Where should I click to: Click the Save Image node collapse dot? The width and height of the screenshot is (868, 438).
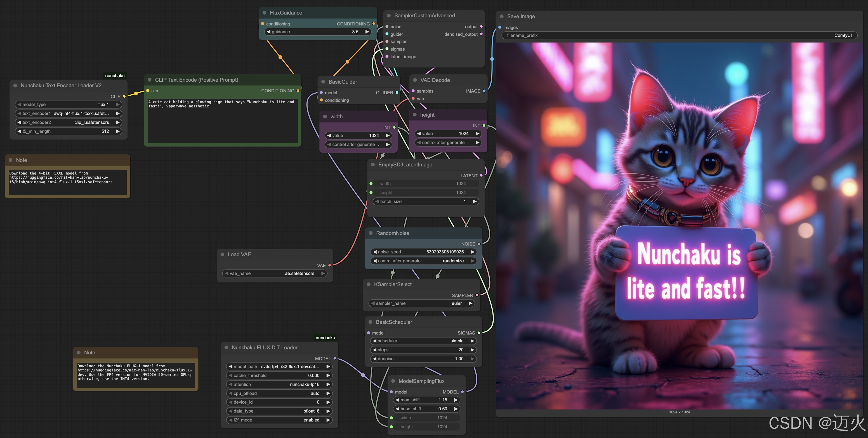coord(502,17)
